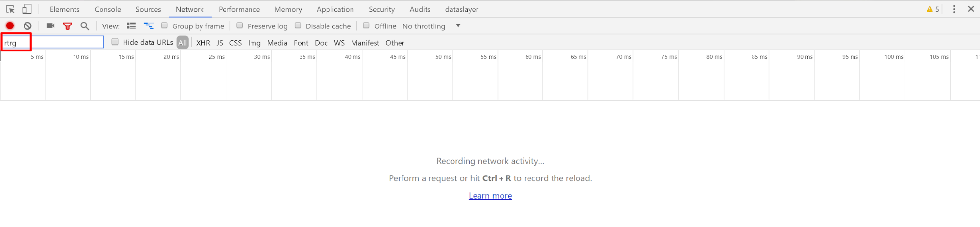The height and width of the screenshot is (227, 980).
Task: Toggle the red filter funnel icon
Action: pyautogui.click(x=68, y=26)
